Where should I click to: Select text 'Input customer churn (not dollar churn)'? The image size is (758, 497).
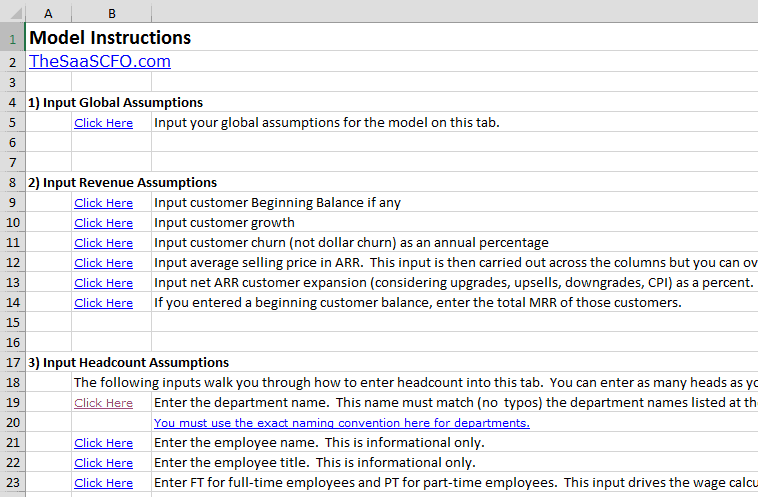point(275,243)
